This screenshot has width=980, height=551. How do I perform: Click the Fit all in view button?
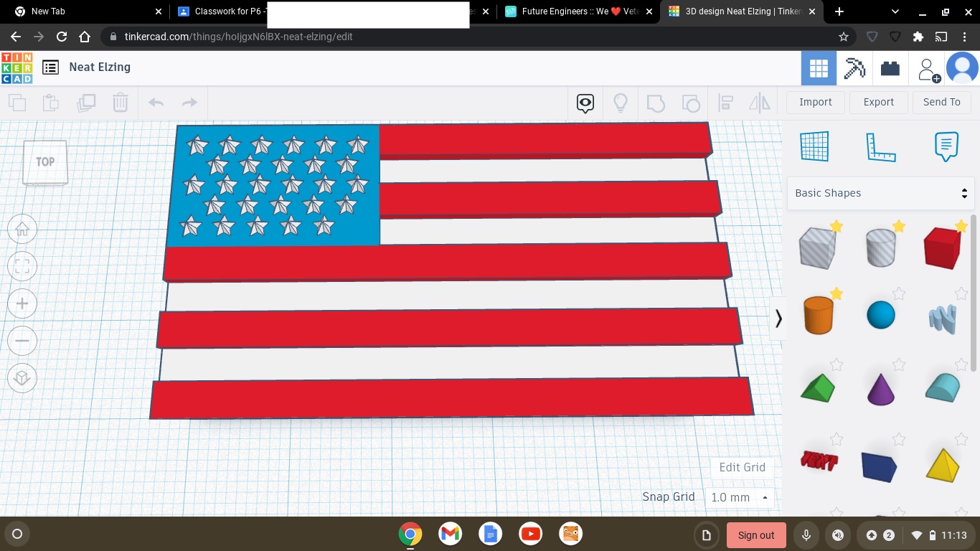[22, 267]
